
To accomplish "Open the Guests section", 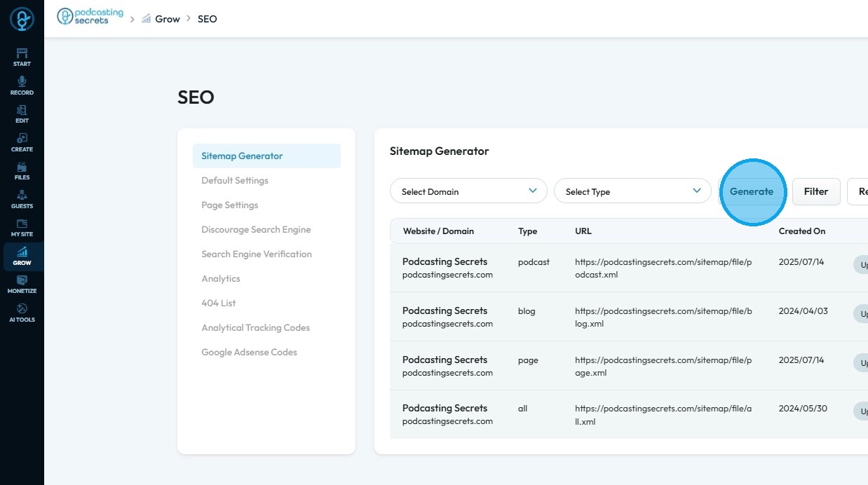I will pos(22,200).
